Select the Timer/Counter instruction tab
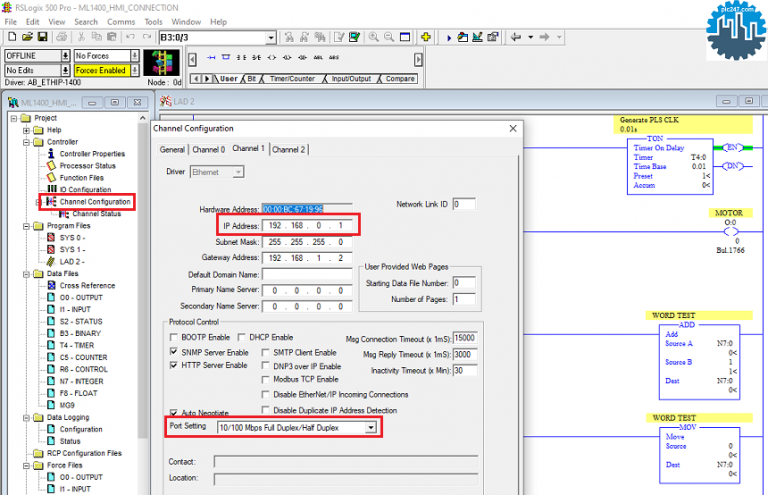 point(292,78)
